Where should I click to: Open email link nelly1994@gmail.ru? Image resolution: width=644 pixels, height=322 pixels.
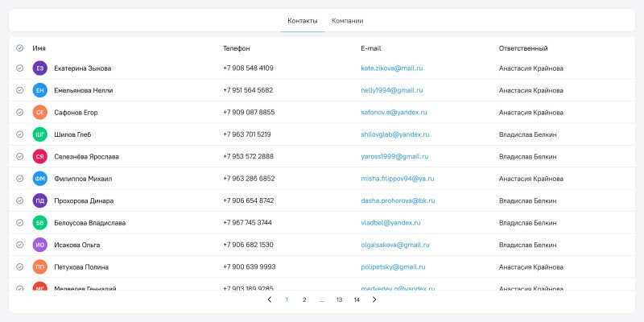[392, 90]
